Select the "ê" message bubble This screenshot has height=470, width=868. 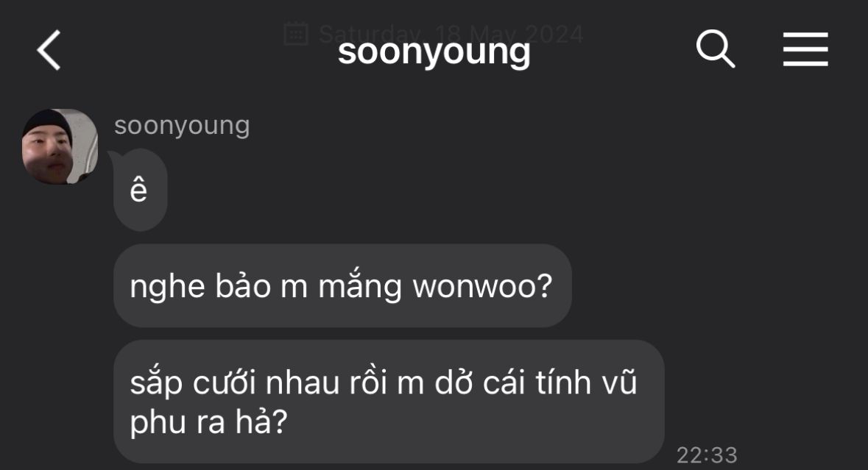(x=140, y=191)
